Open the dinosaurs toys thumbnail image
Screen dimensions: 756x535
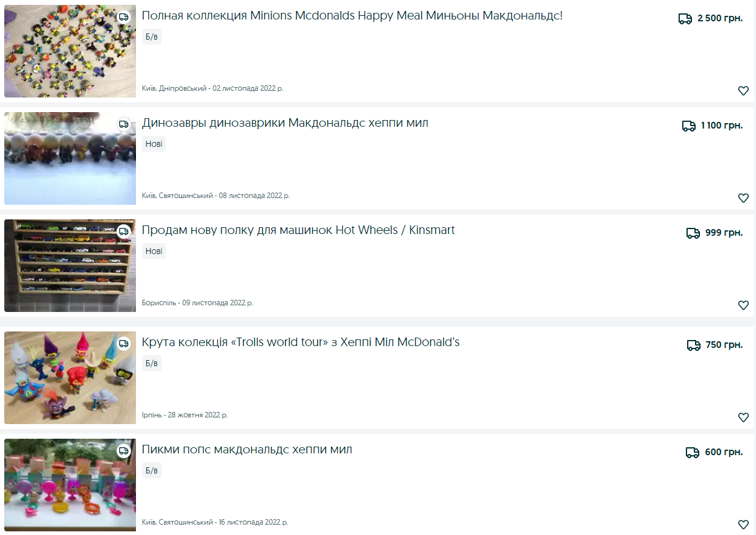(70, 158)
